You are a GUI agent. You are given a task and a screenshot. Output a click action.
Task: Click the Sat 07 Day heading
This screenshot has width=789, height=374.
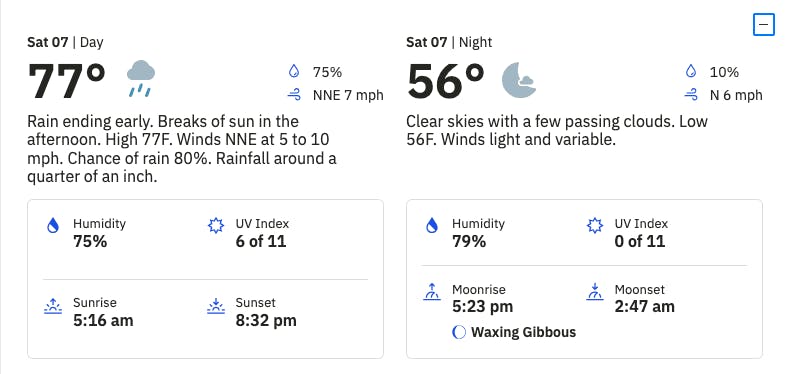[x=65, y=42]
